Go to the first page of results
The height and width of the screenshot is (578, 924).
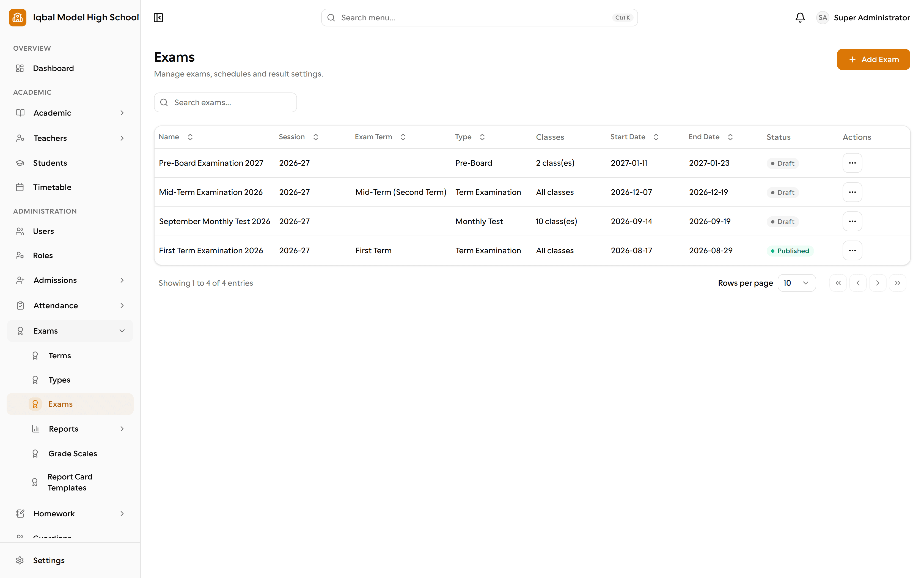pyautogui.click(x=838, y=283)
